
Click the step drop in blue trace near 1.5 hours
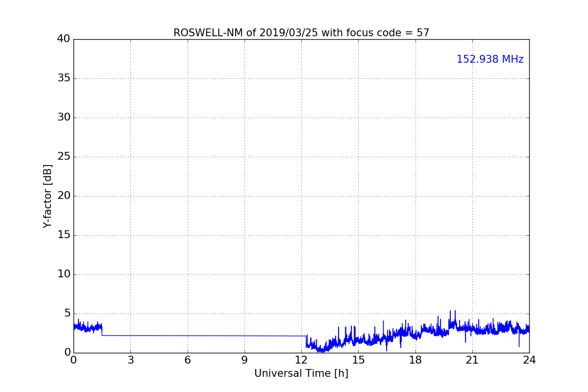[x=102, y=332]
